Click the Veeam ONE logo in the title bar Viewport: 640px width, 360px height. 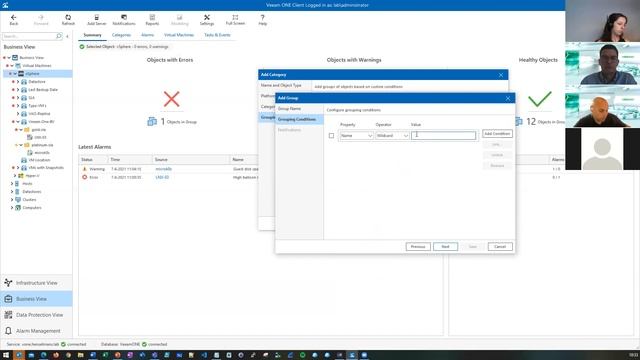click(5, 5)
